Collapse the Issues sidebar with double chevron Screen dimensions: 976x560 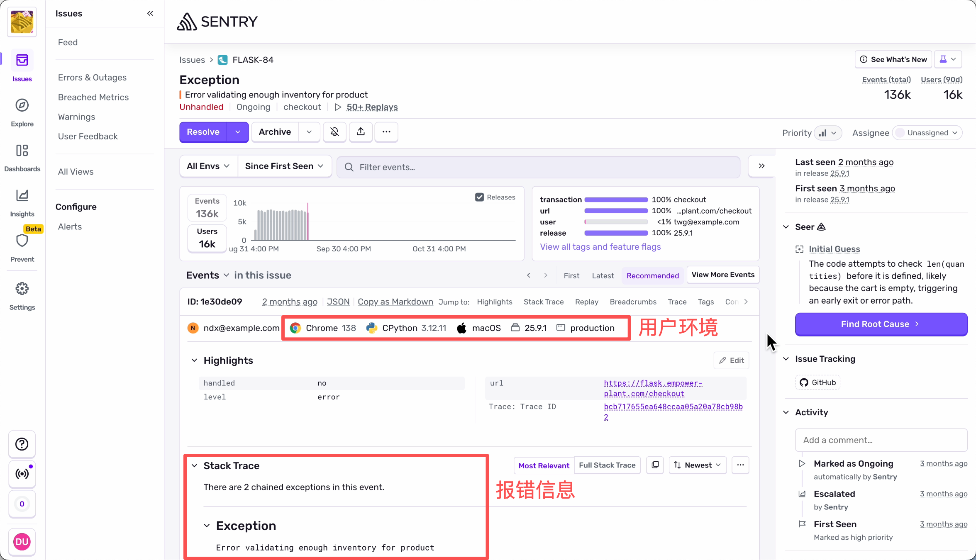point(150,13)
